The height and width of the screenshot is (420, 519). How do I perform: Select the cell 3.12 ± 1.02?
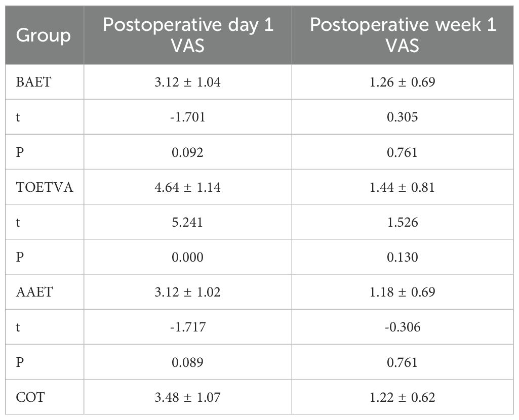pos(188,292)
